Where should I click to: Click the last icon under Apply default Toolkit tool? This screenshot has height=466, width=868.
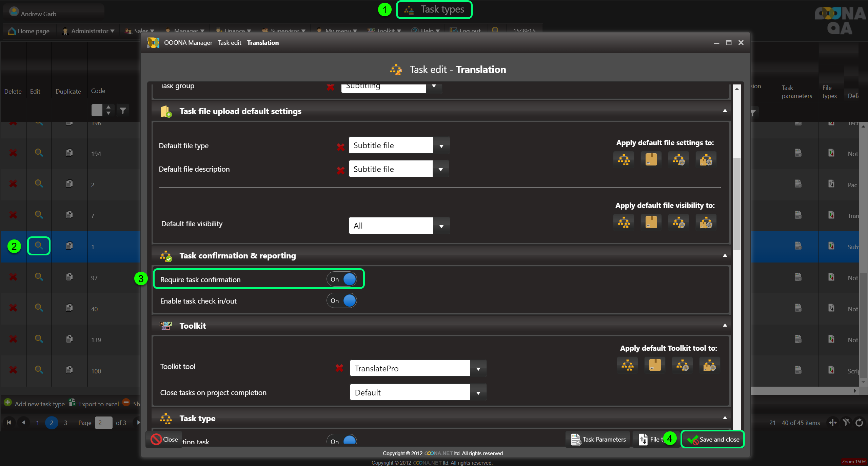[709, 365]
